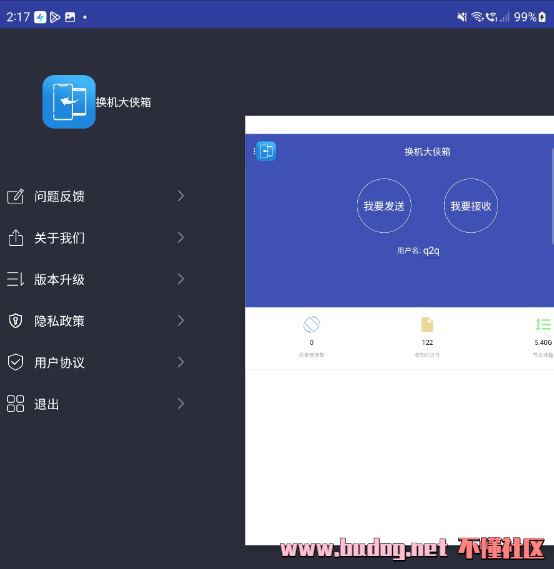Tap the Wi-Fi status icon
Viewport: 554px width, 569px height.
tap(477, 17)
